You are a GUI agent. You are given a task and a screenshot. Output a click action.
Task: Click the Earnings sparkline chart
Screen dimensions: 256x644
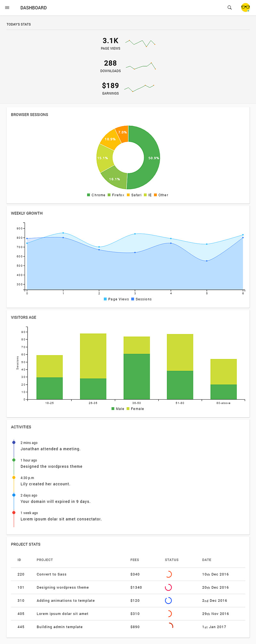point(139,88)
